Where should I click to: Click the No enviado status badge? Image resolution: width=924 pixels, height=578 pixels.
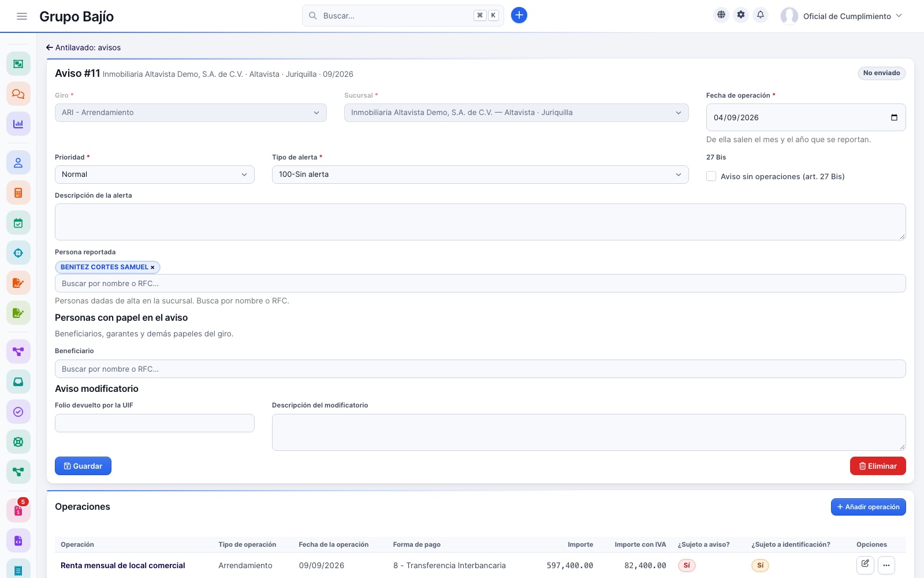(x=882, y=73)
